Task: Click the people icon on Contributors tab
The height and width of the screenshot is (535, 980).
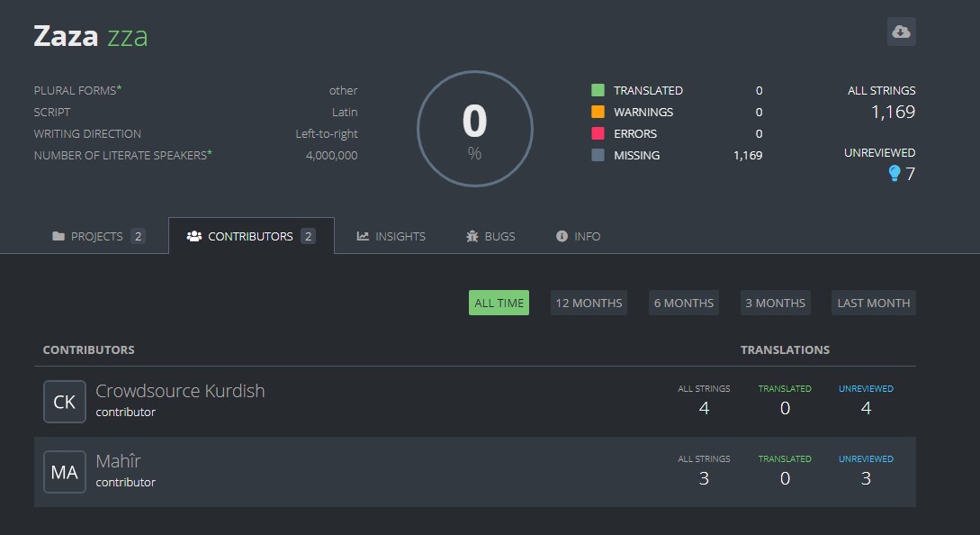Action: tap(193, 235)
